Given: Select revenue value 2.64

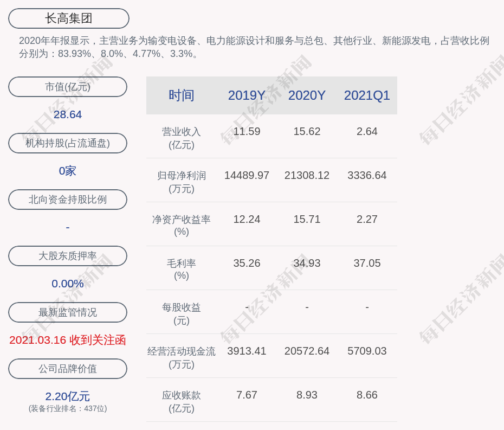Looking at the screenshot, I should point(367,132).
